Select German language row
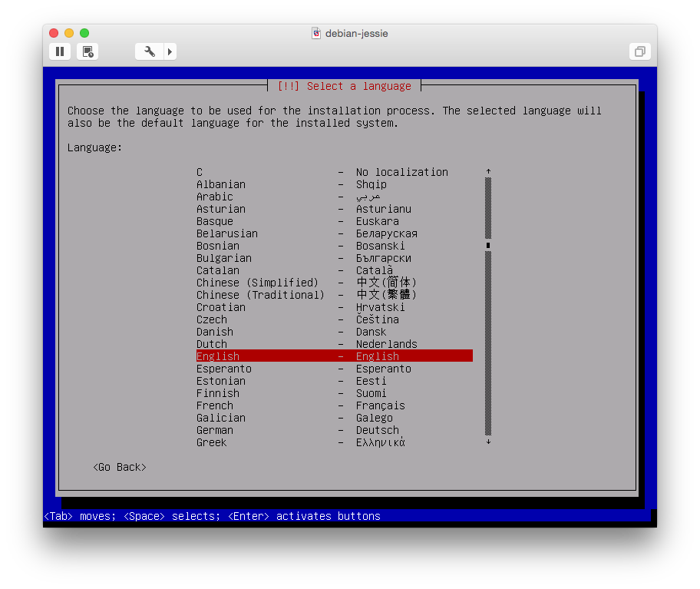This screenshot has width=700, height=589. point(335,430)
